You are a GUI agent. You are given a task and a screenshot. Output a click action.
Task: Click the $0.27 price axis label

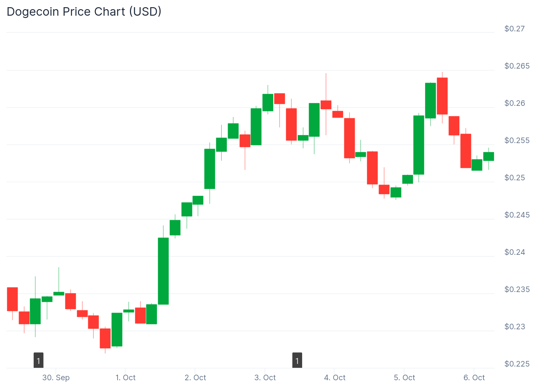tap(514, 29)
